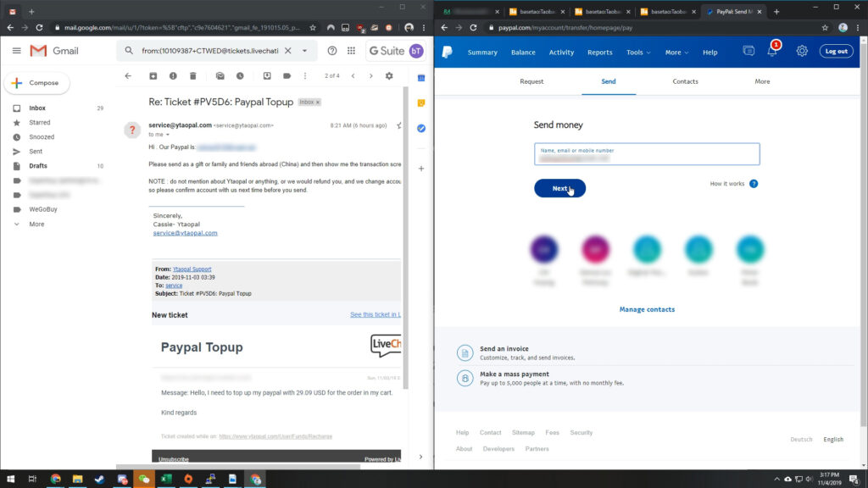Image resolution: width=868 pixels, height=488 pixels.
Task: Open Gmail toolbar more options dots
Action: pos(305,75)
